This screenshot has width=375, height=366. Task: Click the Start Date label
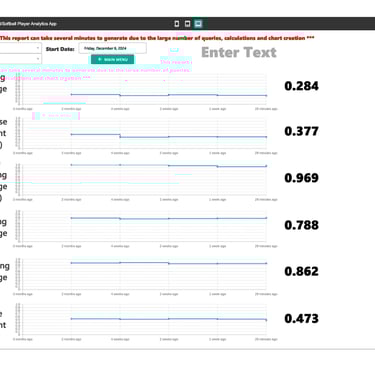tap(60, 49)
